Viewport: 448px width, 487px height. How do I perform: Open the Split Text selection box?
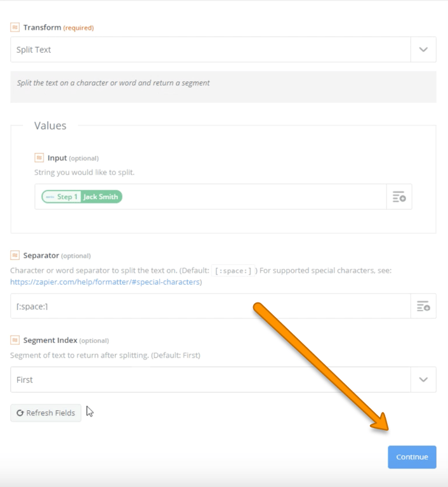pos(209,49)
